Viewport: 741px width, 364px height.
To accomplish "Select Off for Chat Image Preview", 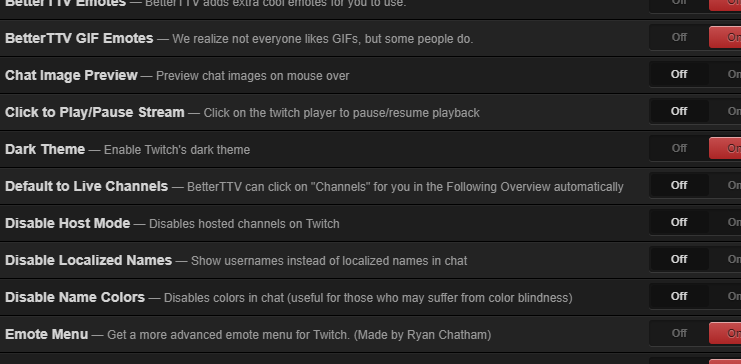I will tap(679, 74).
